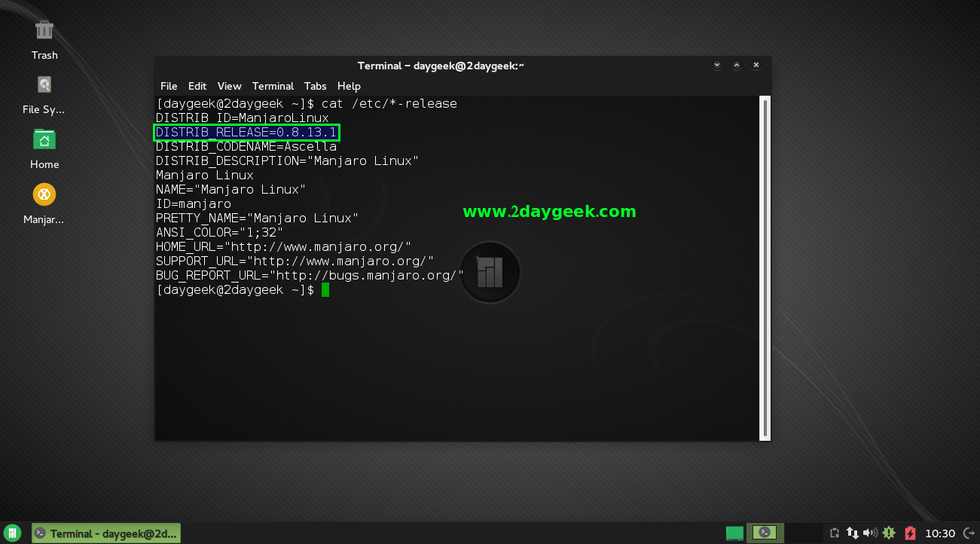Open the Help menu in Terminal

349,86
